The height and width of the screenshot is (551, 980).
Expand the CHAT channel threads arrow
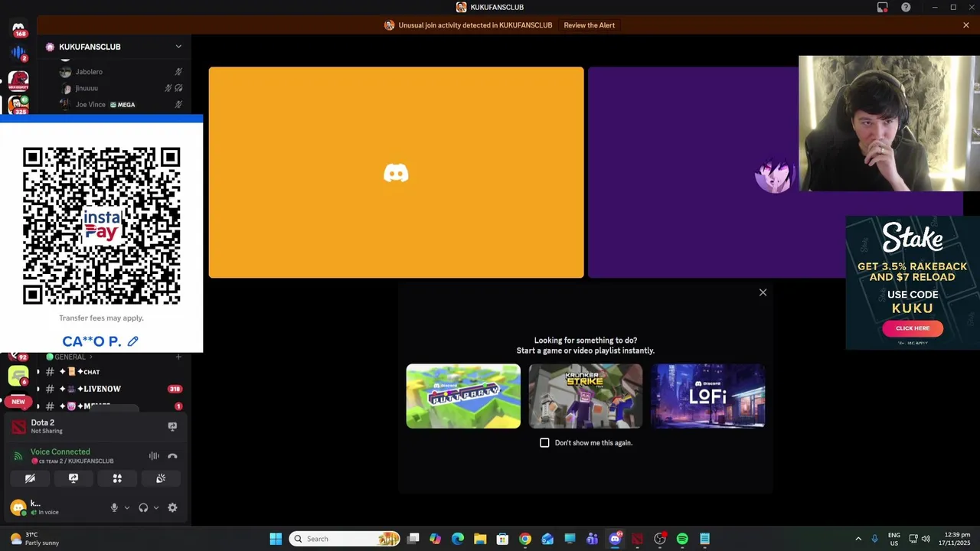pos(38,372)
